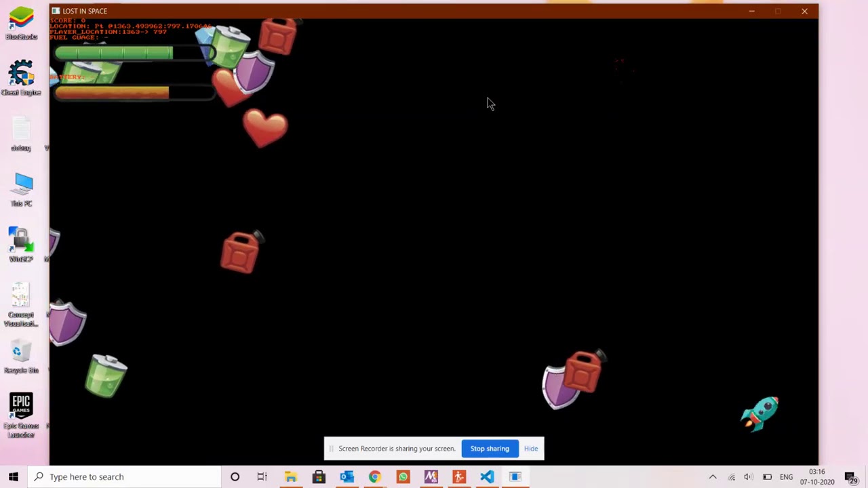Image resolution: width=868 pixels, height=488 pixels.
Task: Click the SCORE: 0 text
Action: 68,20
